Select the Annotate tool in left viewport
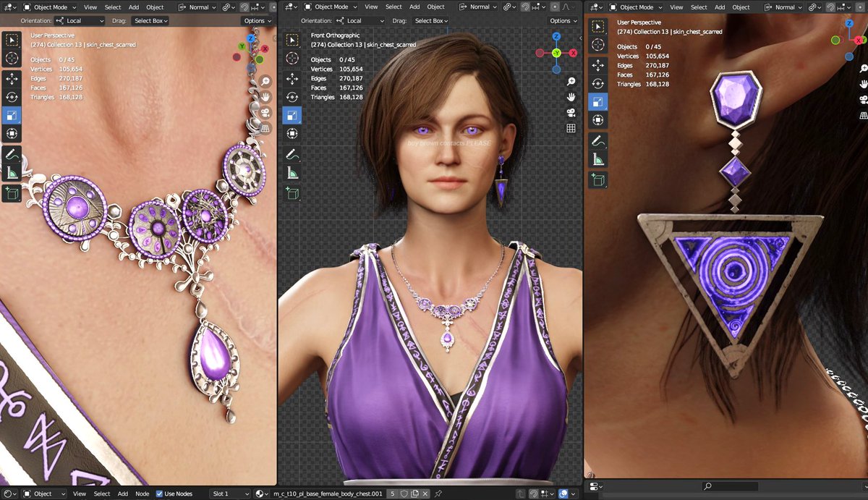 (12, 154)
